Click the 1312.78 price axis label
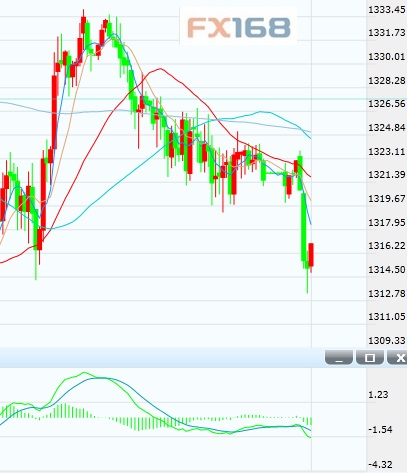The width and height of the screenshot is (409, 473). click(x=387, y=293)
